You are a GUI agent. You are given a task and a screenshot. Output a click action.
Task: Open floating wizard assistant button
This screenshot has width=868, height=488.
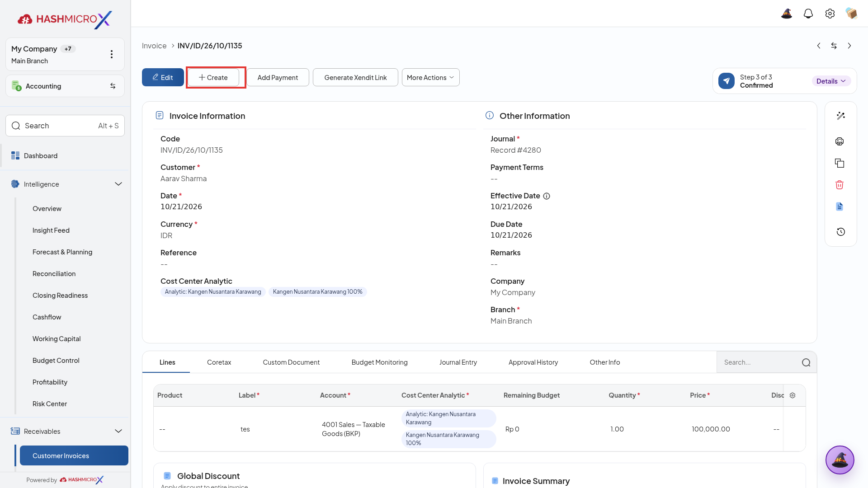point(840,460)
